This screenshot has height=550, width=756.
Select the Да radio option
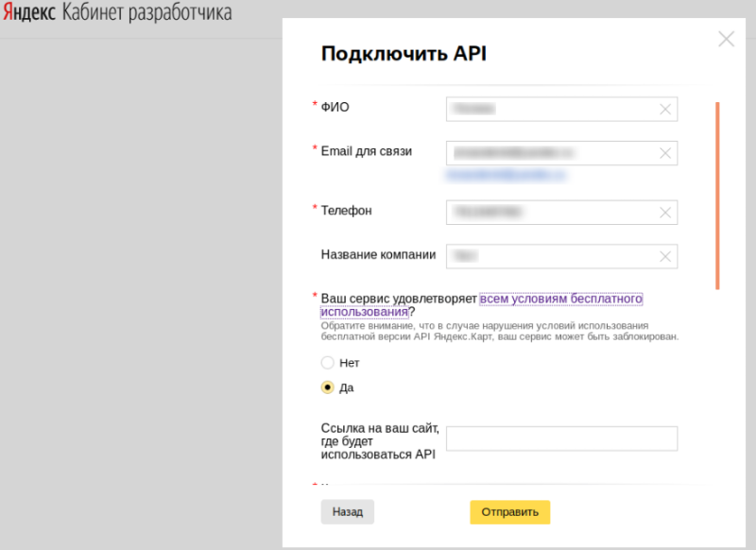point(327,387)
